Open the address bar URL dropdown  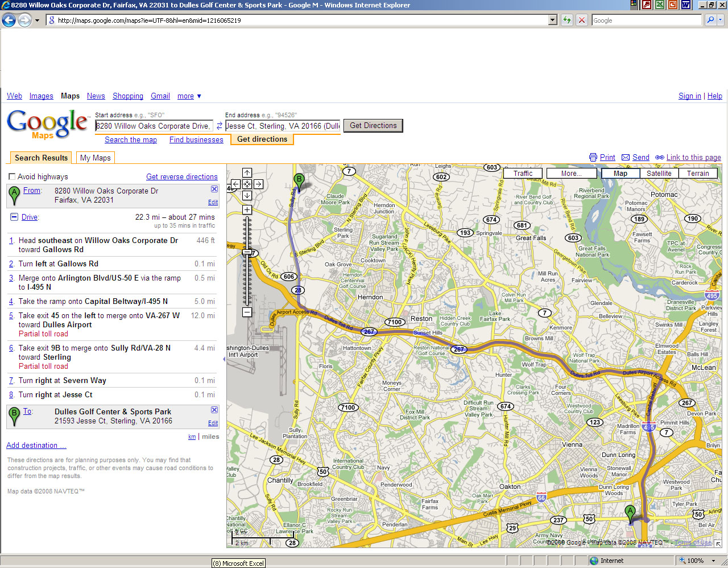(552, 20)
